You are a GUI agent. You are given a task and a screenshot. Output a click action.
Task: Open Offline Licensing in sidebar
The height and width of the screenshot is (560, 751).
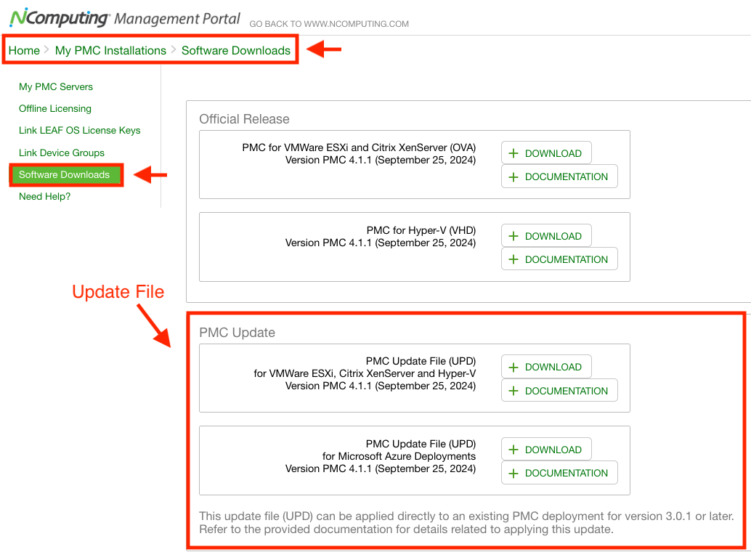coord(55,109)
